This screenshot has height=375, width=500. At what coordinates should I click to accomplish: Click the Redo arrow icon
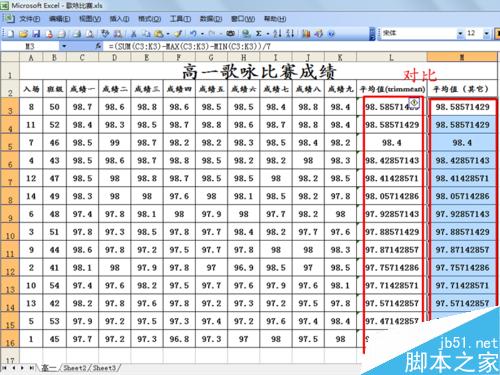(212, 34)
